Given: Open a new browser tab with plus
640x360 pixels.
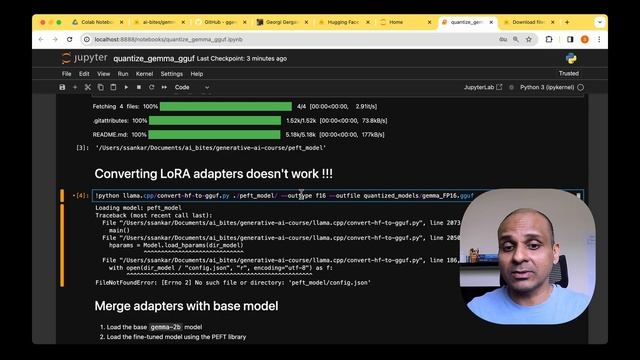Looking at the screenshot, I should pyautogui.click(x=567, y=22).
